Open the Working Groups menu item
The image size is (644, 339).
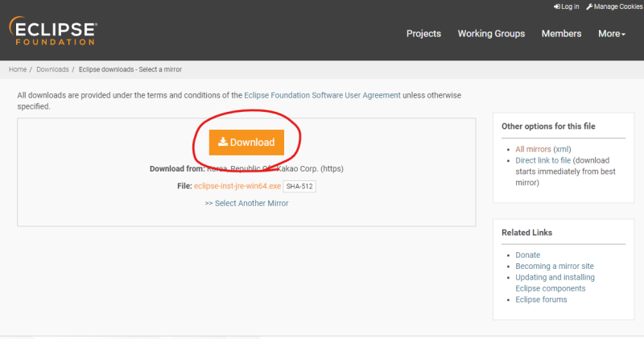[x=491, y=34]
